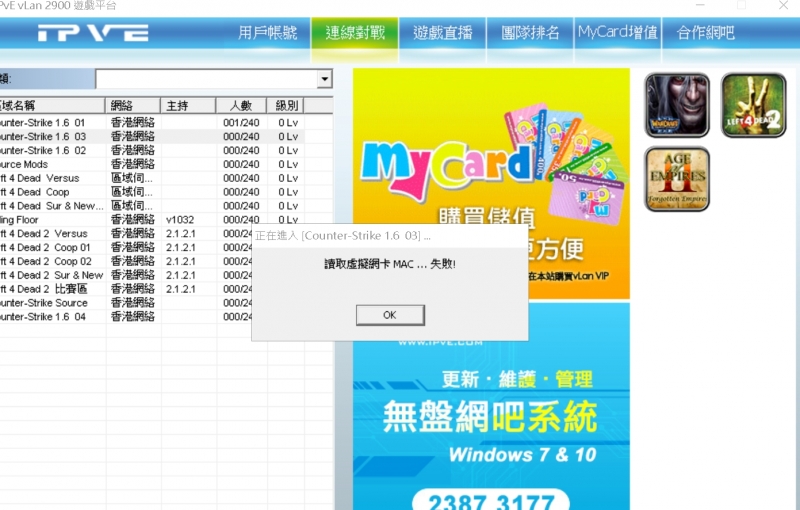
Task: Open the Left 4 Dead 2 game icon
Action: tap(753, 105)
